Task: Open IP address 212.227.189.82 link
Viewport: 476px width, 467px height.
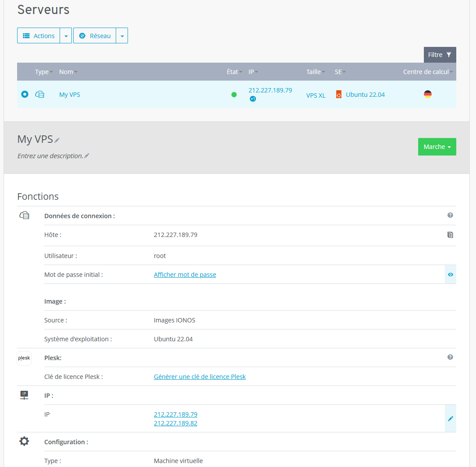Action: point(175,423)
